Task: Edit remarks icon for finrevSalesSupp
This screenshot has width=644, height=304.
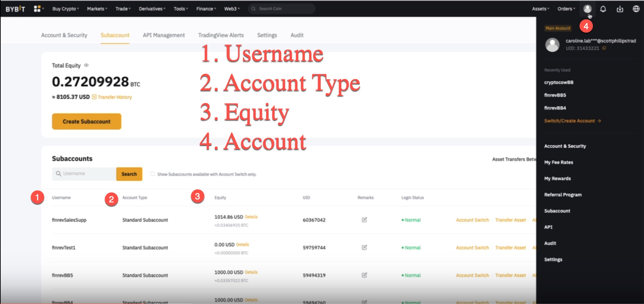Action: coord(364,220)
